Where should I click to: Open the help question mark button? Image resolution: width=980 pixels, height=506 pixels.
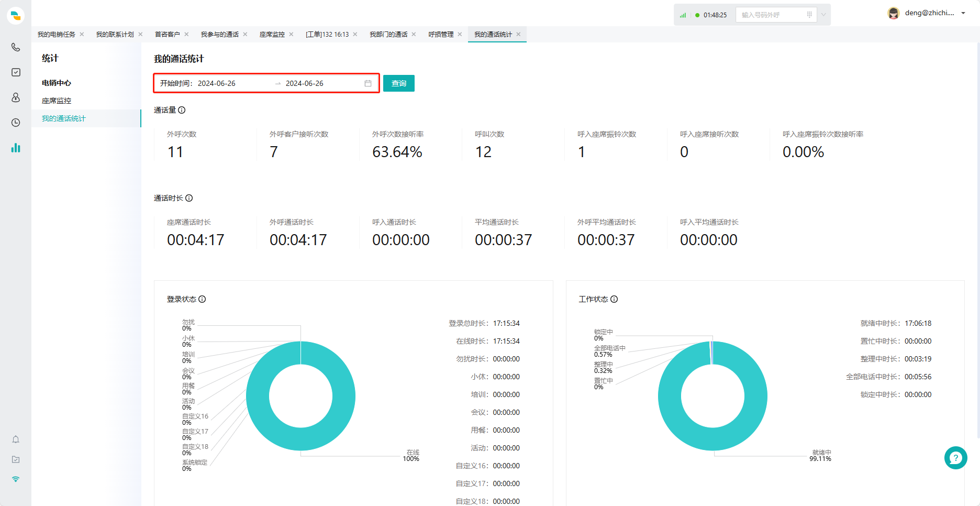[x=956, y=458]
